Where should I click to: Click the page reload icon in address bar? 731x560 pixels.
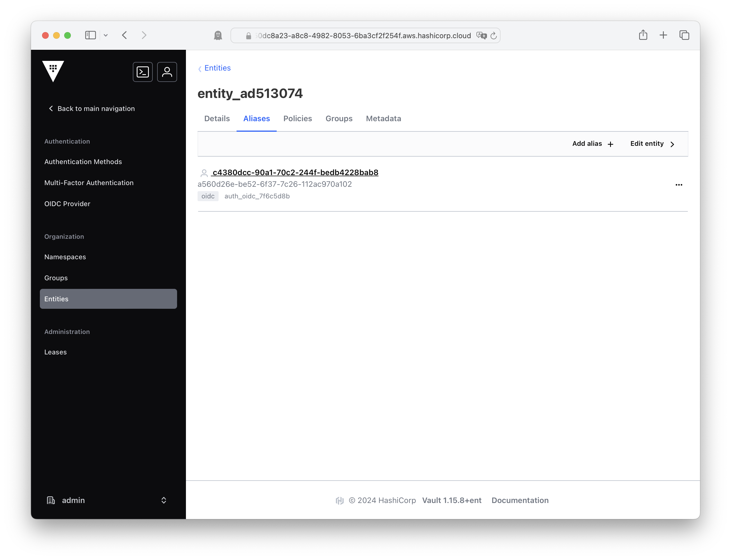494,36
